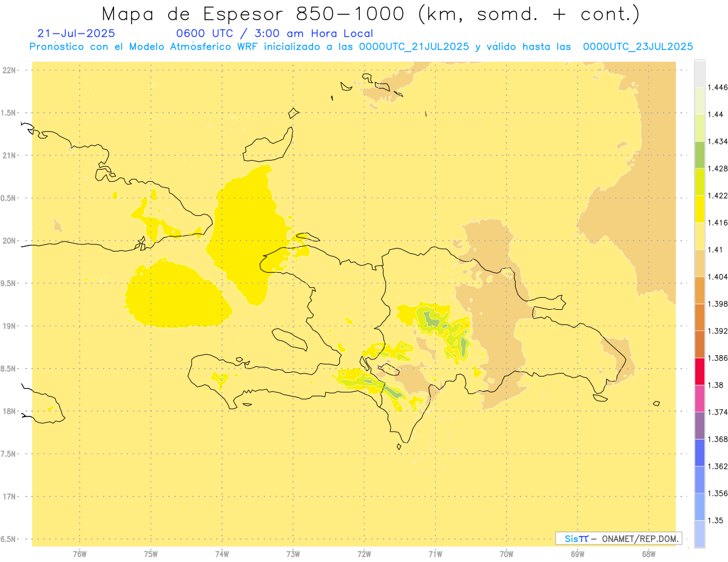Click the longitude label "70W"
The image size is (728, 562).
tap(506, 553)
